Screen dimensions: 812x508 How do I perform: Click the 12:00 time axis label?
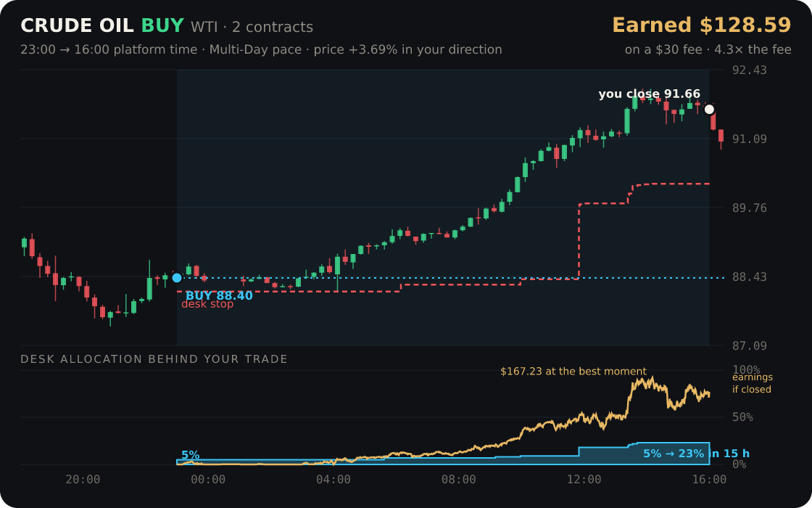pyautogui.click(x=584, y=480)
